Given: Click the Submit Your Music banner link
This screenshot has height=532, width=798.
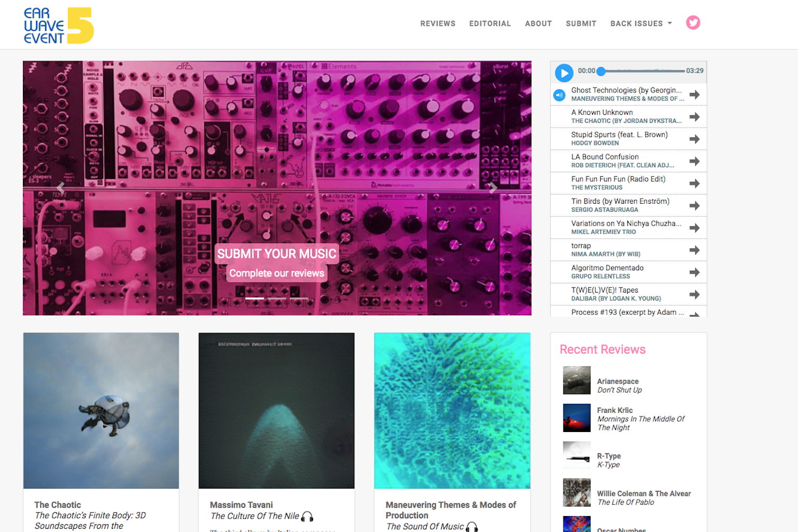Looking at the screenshot, I should (277, 254).
